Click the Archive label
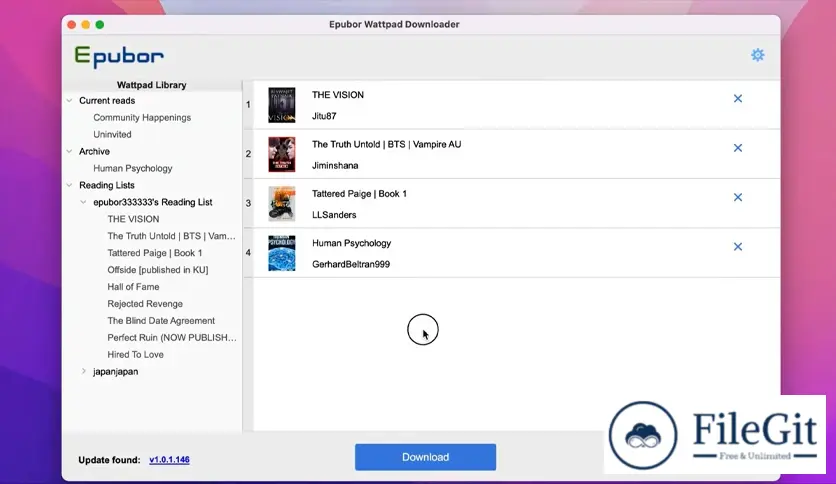836x484 pixels. pos(94,151)
